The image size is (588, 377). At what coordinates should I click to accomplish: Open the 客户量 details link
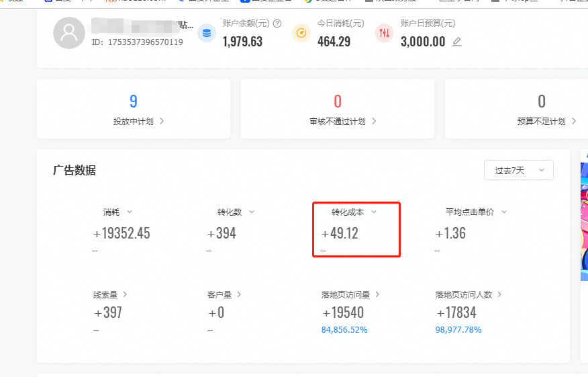224,294
